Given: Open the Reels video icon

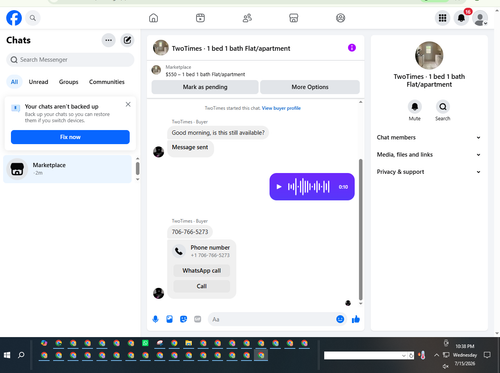Looking at the screenshot, I should tap(200, 18).
